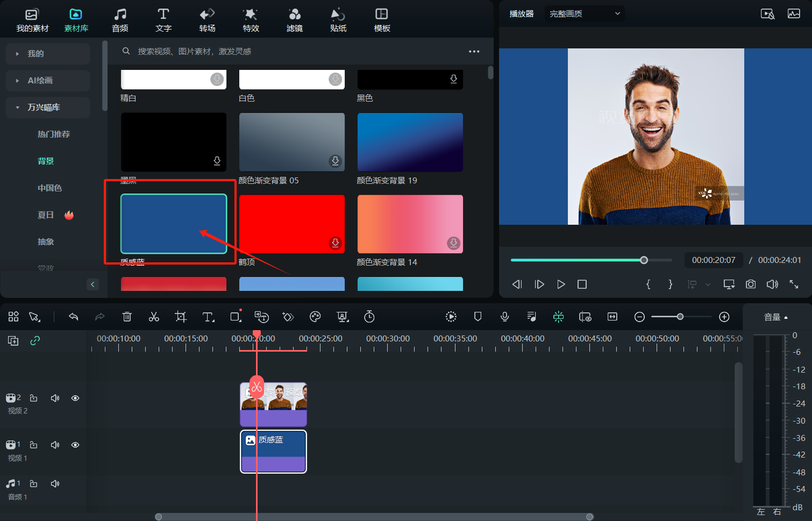
Task: Open the 完整画质 quality dropdown
Action: (x=585, y=13)
